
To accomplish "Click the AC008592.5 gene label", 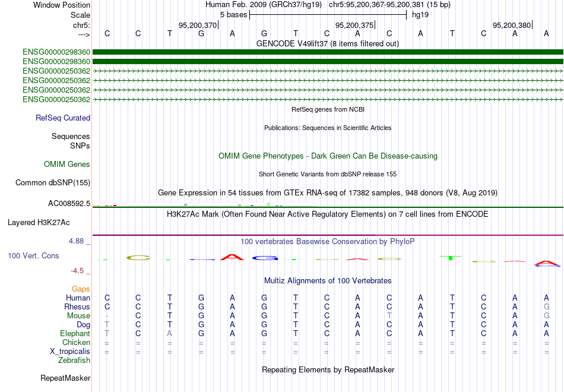I will 69,204.
